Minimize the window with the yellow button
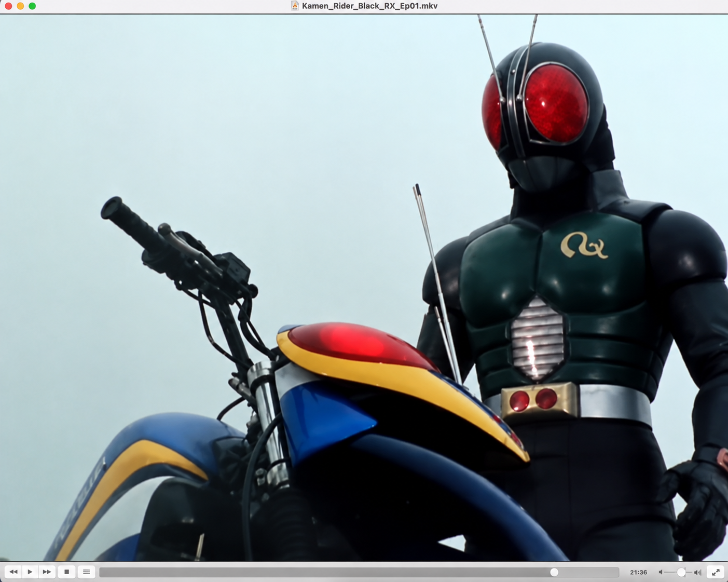 tap(20, 6)
